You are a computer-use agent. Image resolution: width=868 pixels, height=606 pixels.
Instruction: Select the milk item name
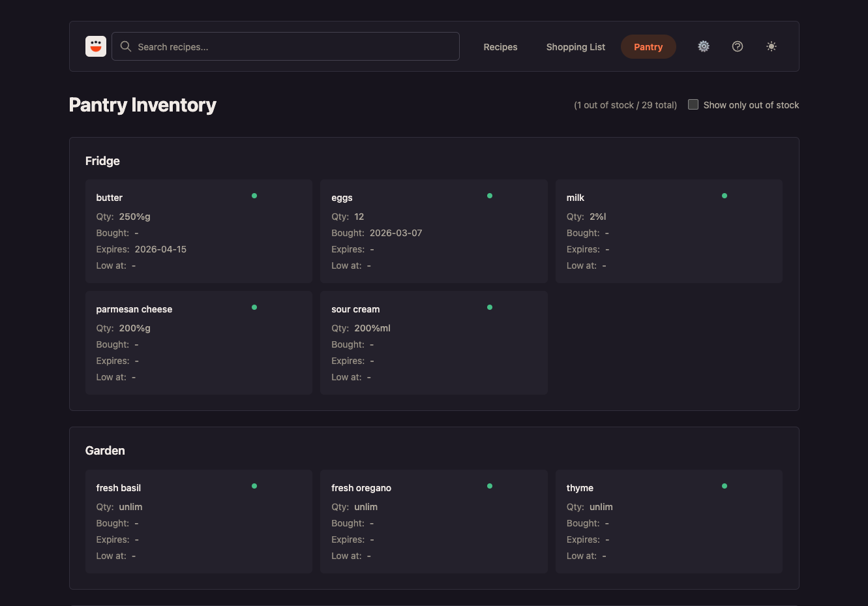pyautogui.click(x=575, y=198)
